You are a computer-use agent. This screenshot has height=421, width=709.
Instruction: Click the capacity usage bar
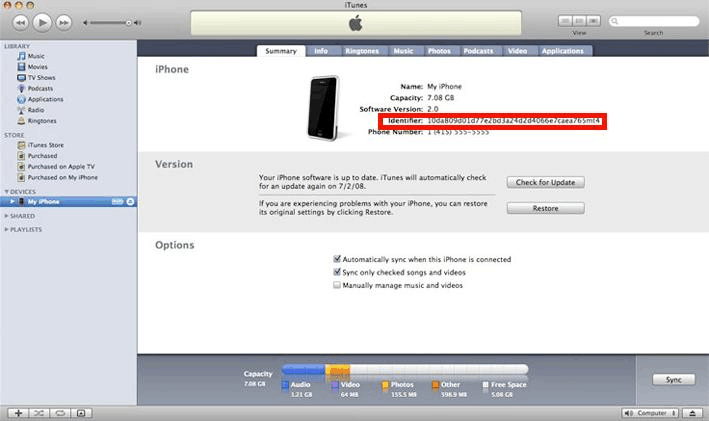coord(405,370)
